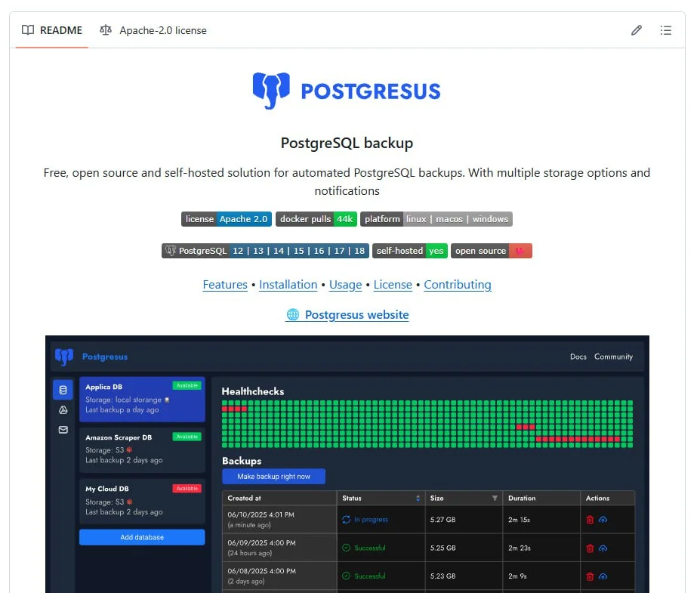Delete the 06/08/2025 backup with trash icon

pyautogui.click(x=590, y=576)
